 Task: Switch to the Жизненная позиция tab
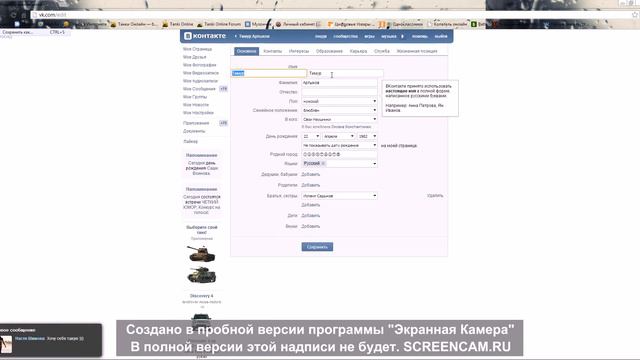click(417, 51)
